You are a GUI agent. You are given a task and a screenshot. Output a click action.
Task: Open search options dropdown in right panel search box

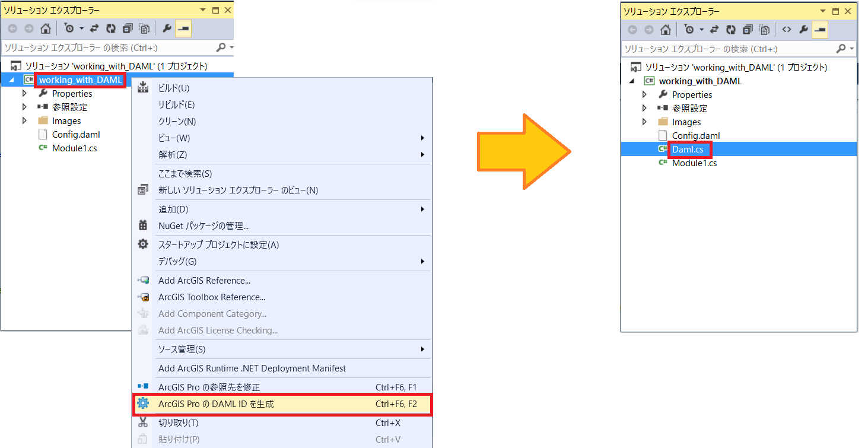pos(852,49)
